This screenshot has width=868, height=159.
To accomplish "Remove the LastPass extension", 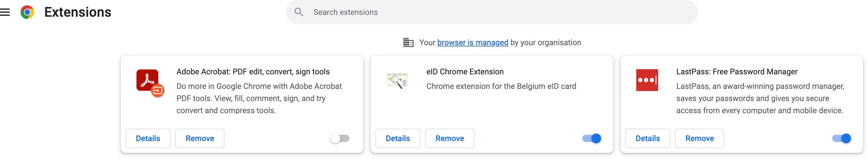I will [x=699, y=138].
